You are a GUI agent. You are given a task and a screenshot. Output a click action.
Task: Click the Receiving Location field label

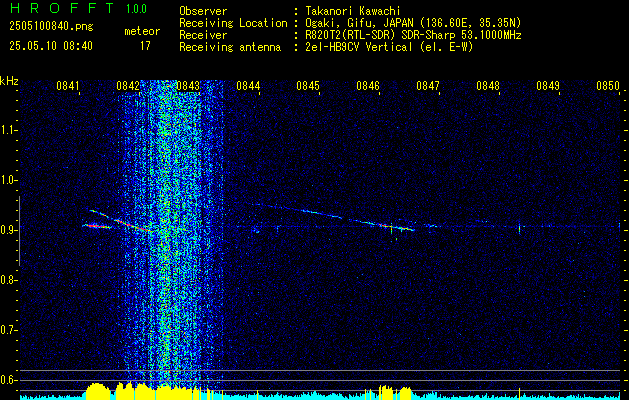pyautogui.click(x=233, y=23)
